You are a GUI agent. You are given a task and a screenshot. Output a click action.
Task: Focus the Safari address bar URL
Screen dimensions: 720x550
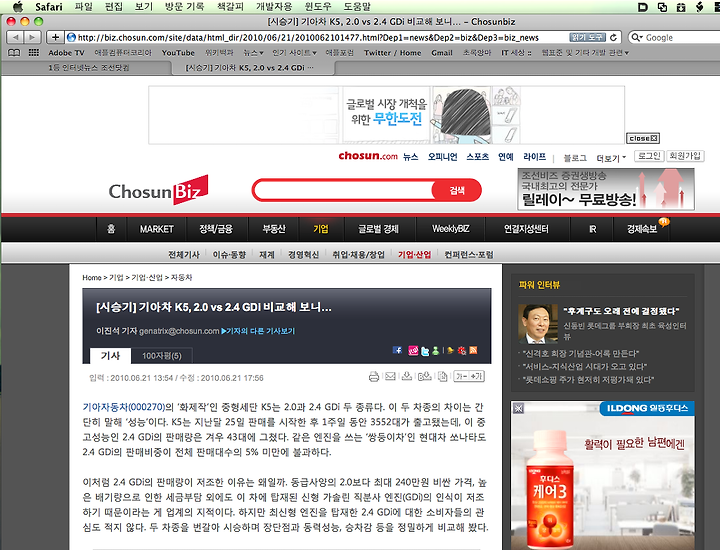(x=317, y=37)
